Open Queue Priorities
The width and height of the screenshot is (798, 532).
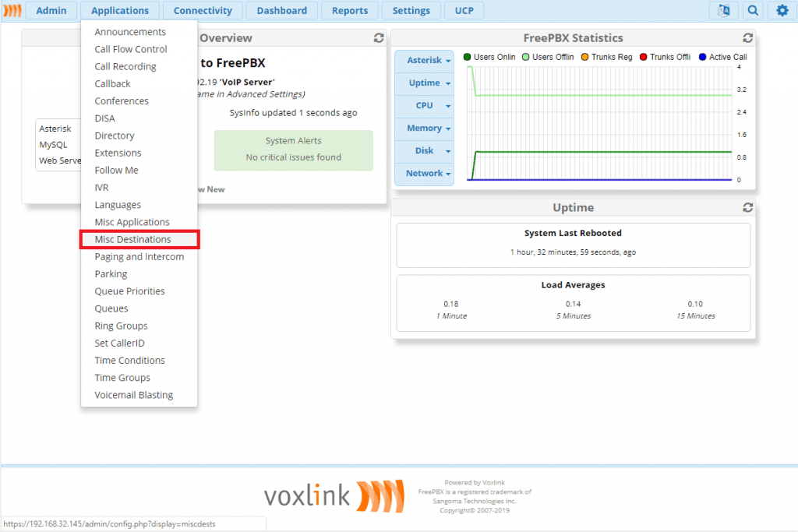click(x=139, y=291)
